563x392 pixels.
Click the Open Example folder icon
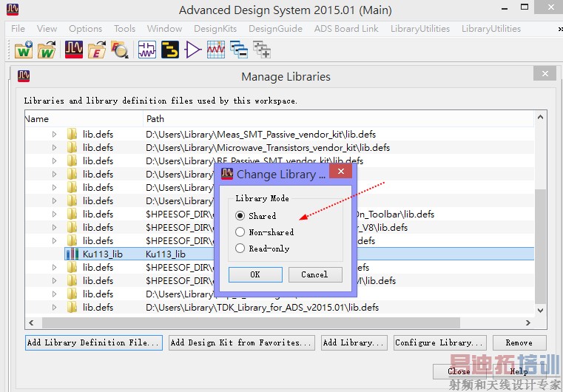point(97,50)
